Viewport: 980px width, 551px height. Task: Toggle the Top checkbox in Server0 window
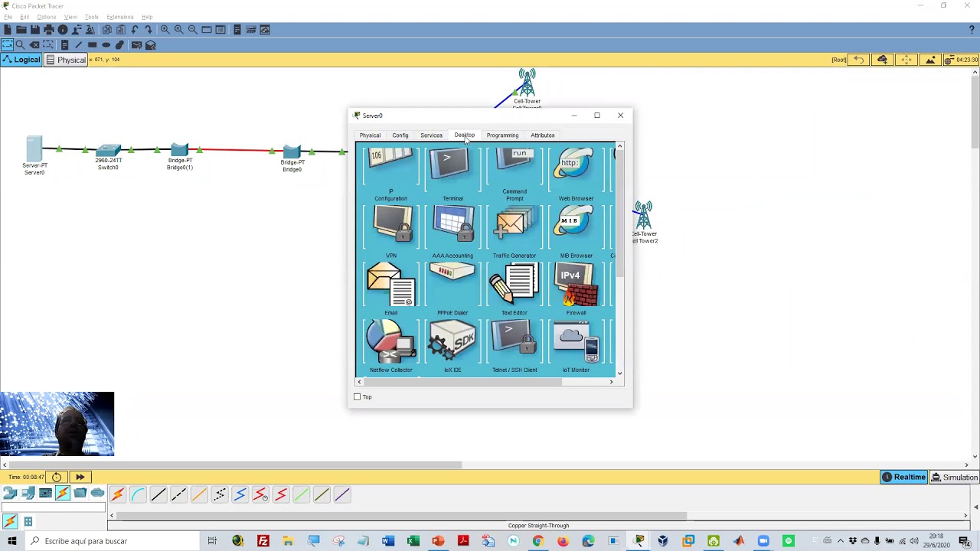coord(357,396)
